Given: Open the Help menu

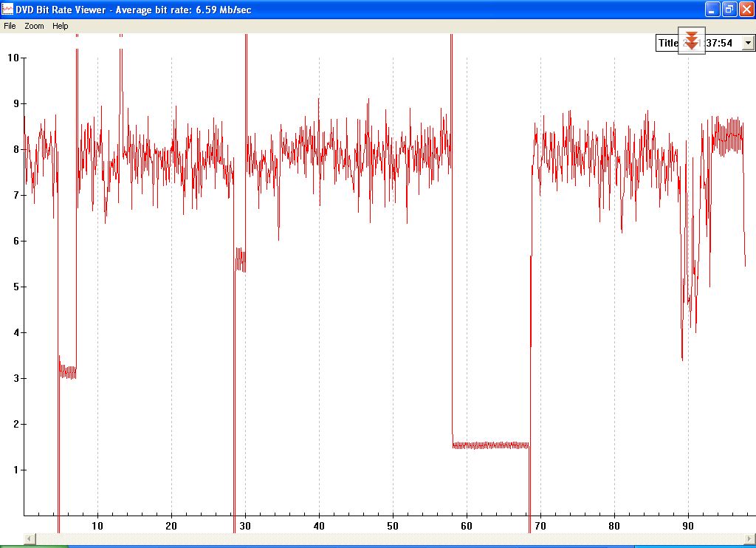Looking at the screenshot, I should pos(61,26).
